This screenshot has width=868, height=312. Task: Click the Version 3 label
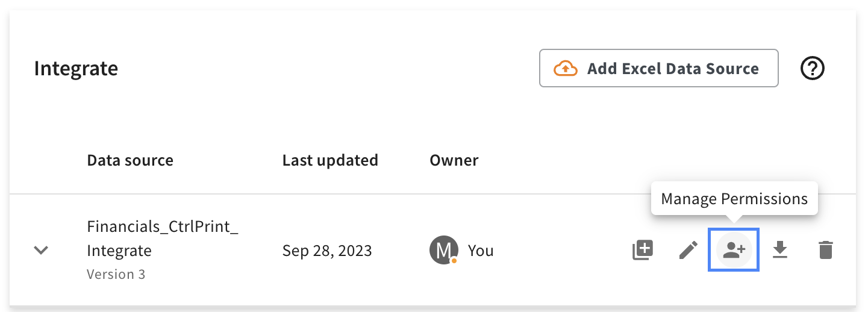116,274
